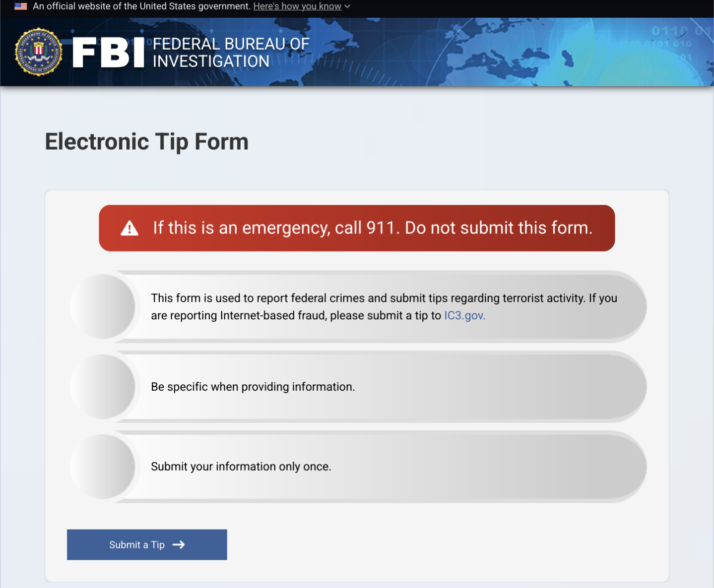Click the circle beside "Be specific" note
The width and height of the screenshot is (714, 588).
tap(103, 387)
